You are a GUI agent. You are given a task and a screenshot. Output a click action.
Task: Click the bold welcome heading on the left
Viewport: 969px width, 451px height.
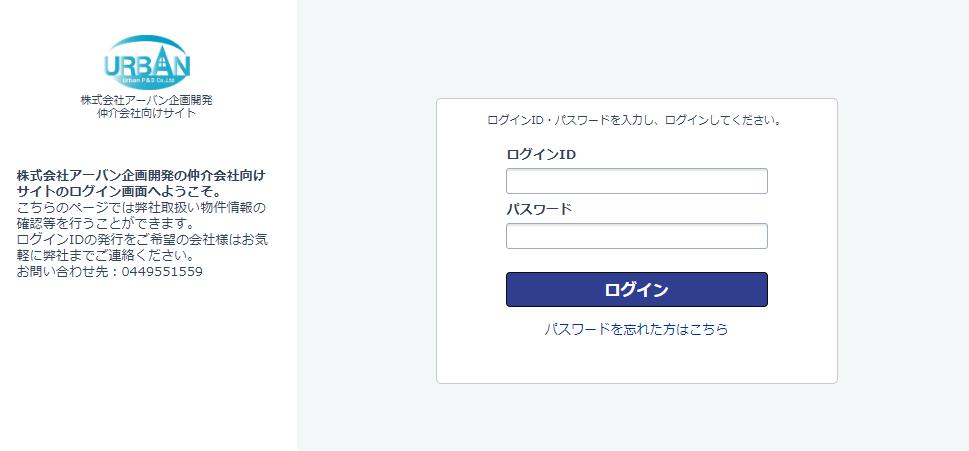coord(142,183)
